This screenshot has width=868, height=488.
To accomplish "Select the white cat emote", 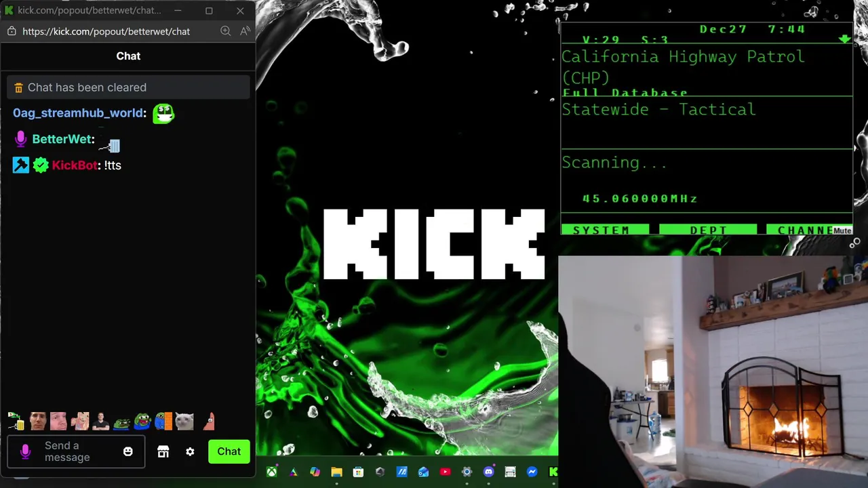I will tap(184, 422).
